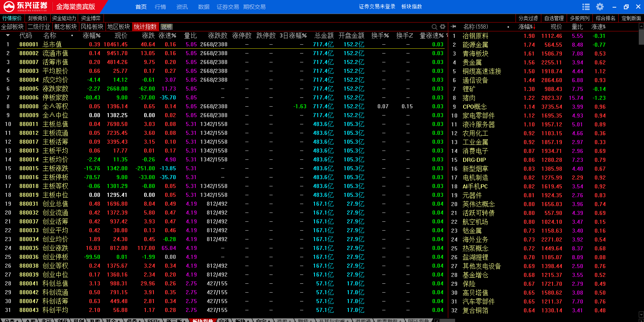Screen dimensions: 644x322
Task: Click the 说明 help button
Action: point(166,27)
